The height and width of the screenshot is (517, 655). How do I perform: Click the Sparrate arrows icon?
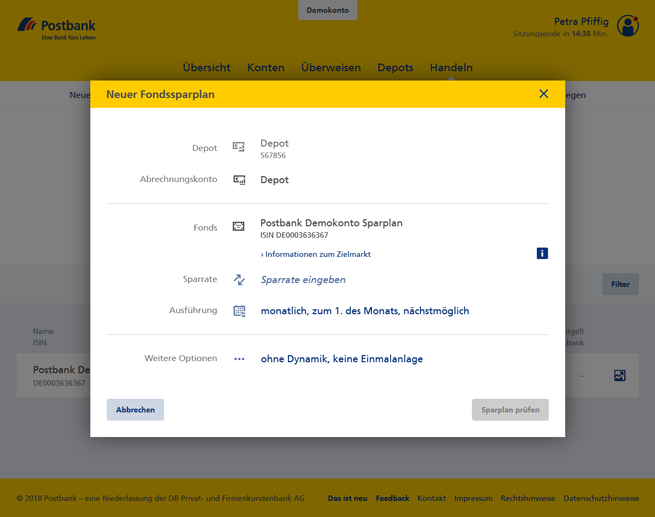tap(239, 279)
